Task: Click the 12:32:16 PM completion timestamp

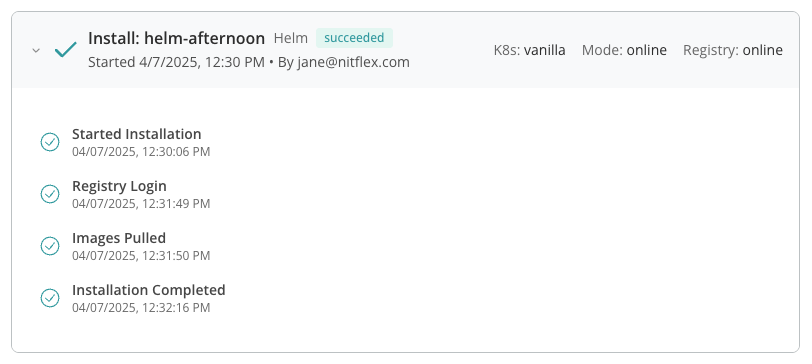Action: (176, 308)
